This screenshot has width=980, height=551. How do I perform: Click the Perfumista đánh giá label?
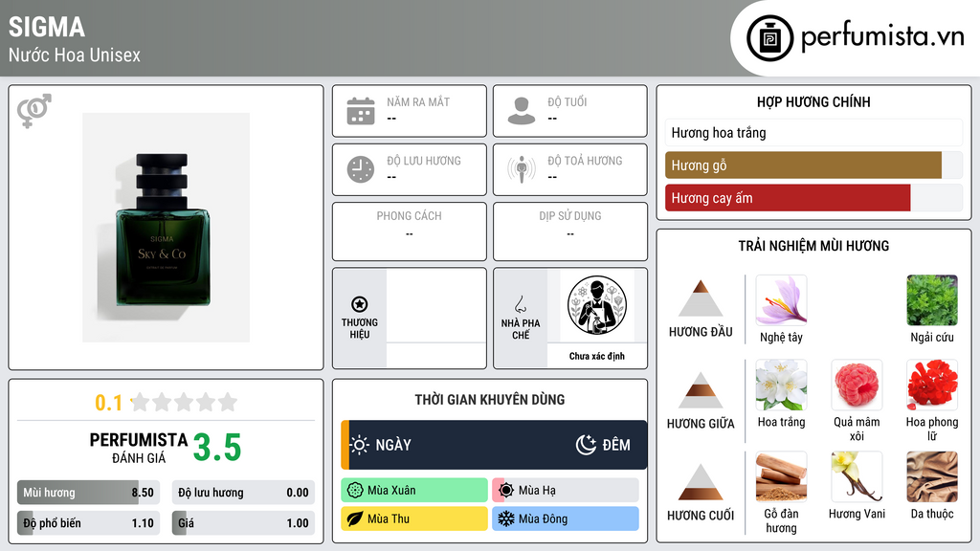[139, 448]
